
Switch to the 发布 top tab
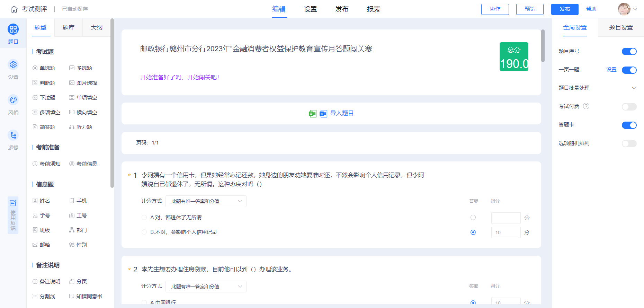click(x=342, y=9)
